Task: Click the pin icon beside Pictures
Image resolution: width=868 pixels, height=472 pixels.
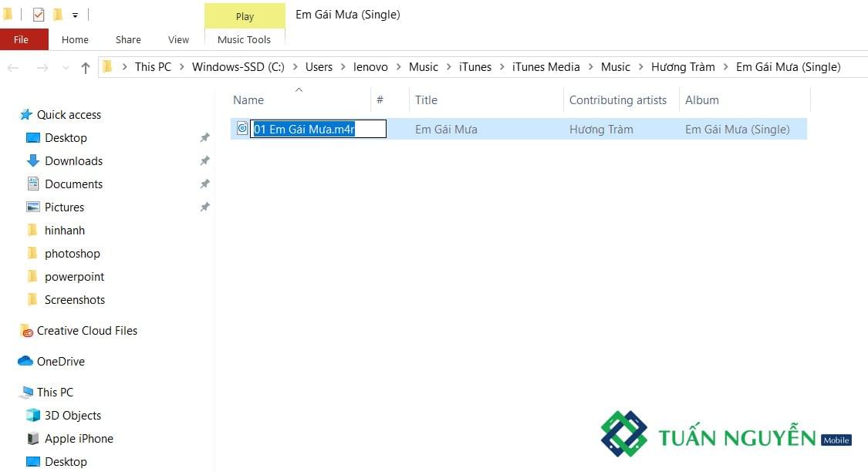Action: click(204, 207)
